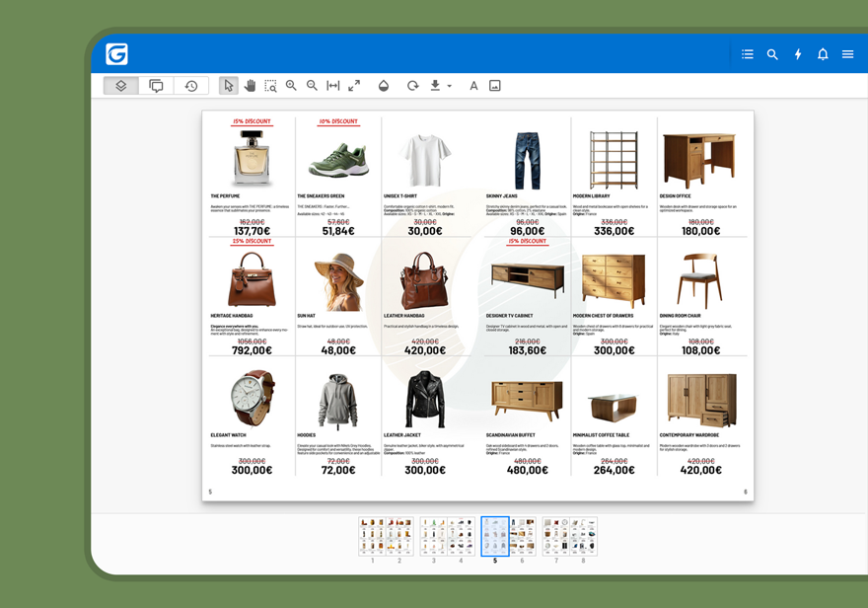This screenshot has width=868, height=608.
Task: Select the marquee zoom area tool
Action: (270, 86)
